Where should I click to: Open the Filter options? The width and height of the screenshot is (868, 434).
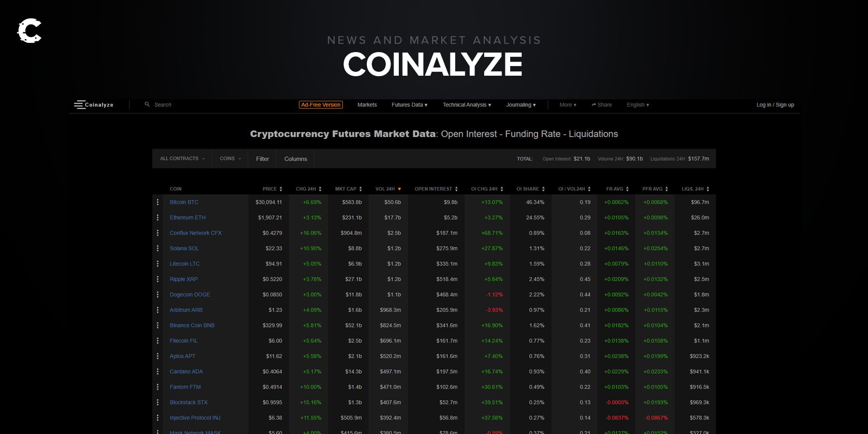coord(262,159)
